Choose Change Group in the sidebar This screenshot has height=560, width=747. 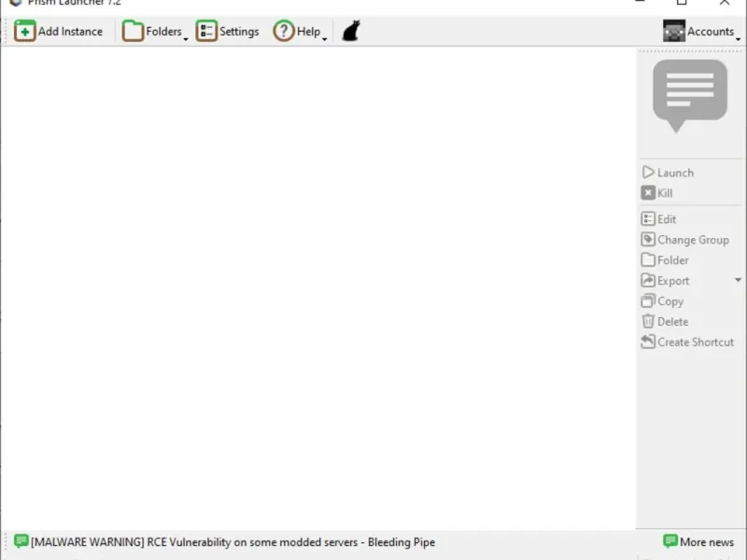[x=685, y=240]
